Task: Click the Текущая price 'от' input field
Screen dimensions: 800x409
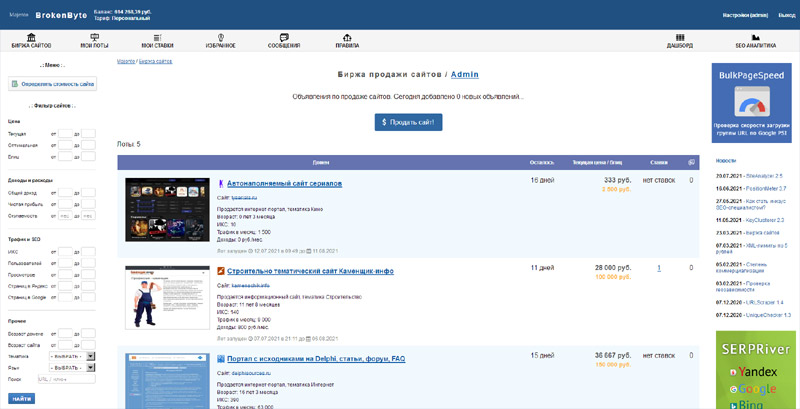Action: [65, 134]
